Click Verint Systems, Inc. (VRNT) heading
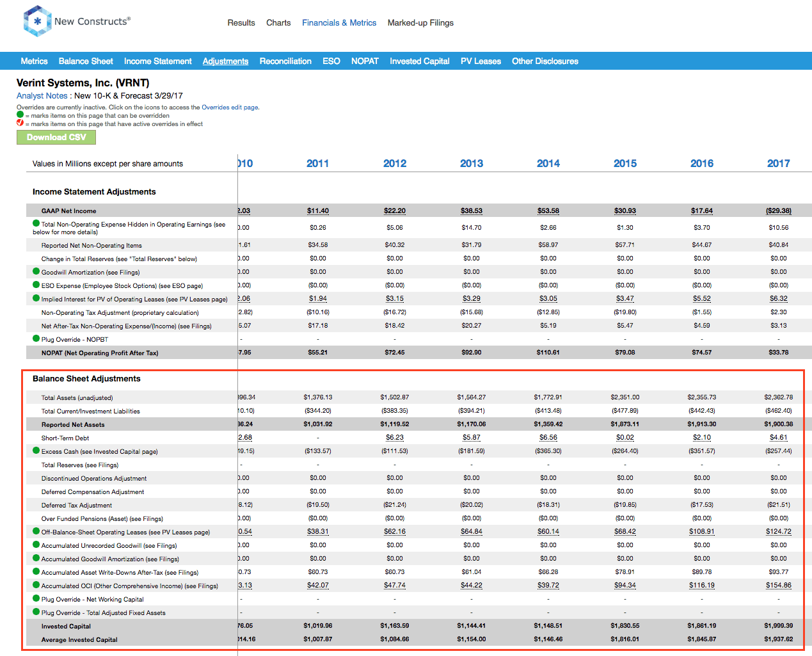The width and height of the screenshot is (812, 656). click(x=83, y=83)
